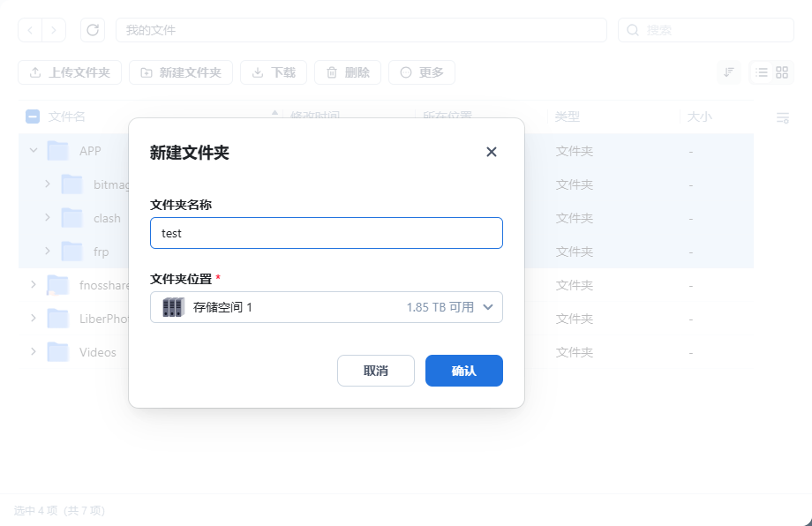Switch to list view
Screen dimensions: 812x526
(762, 72)
